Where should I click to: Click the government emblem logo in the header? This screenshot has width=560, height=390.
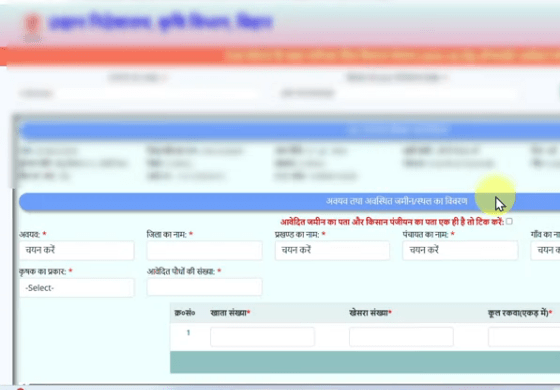[32, 27]
